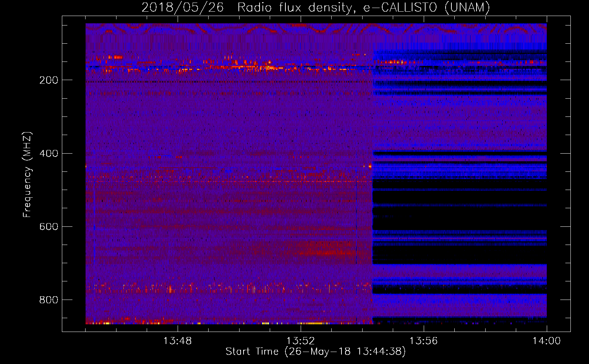Click the '200' frequency tick label
589x364 pixels.
click(x=49, y=80)
